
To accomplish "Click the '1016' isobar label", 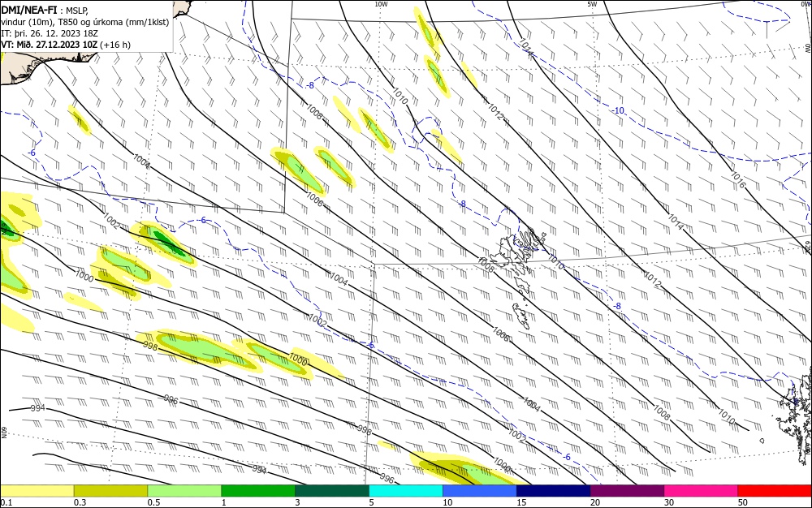I will click(x=738, y=179).
